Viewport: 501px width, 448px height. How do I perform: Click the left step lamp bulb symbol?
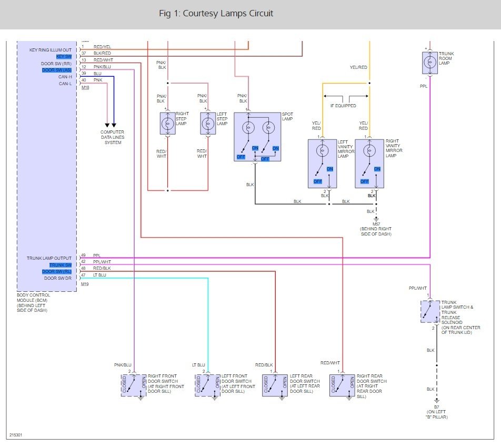(x=208, y=124)
